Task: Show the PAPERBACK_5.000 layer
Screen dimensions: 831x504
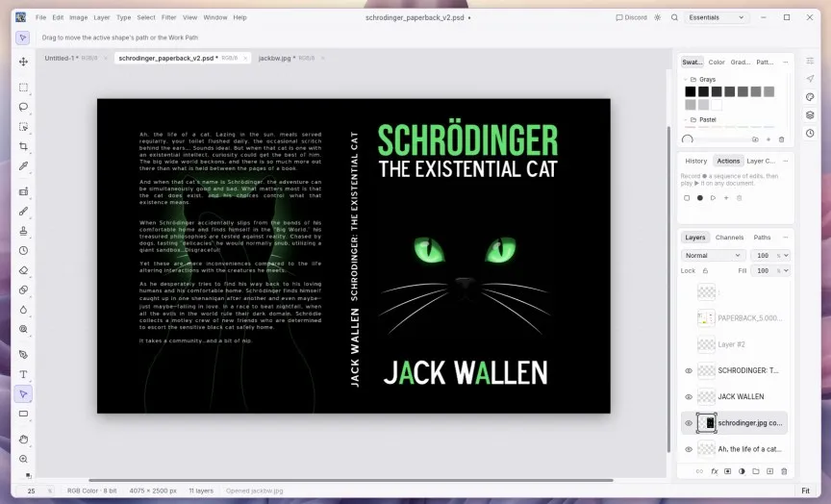Action: [689, 318]
